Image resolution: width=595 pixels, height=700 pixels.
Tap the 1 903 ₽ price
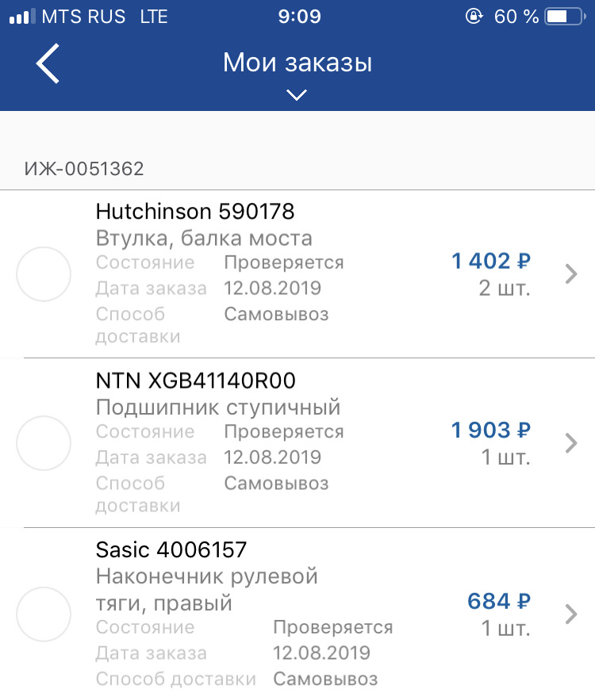tap(491, 430)
